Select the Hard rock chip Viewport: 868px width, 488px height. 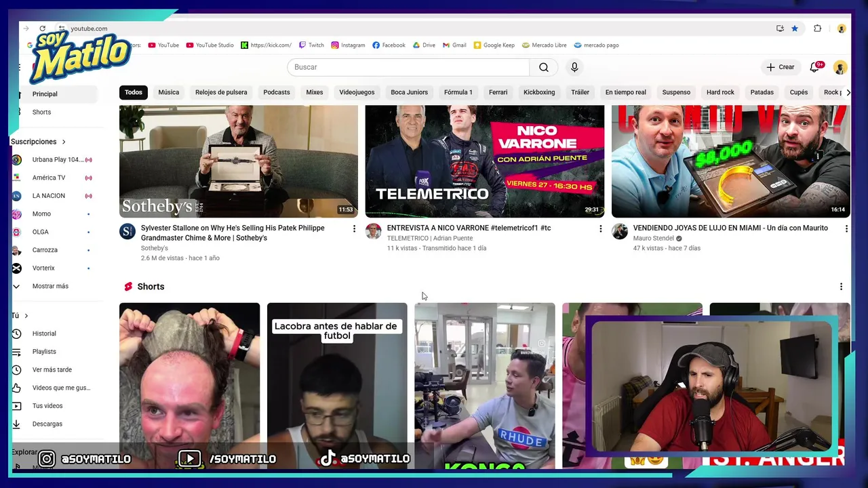[x=720, y=92]
